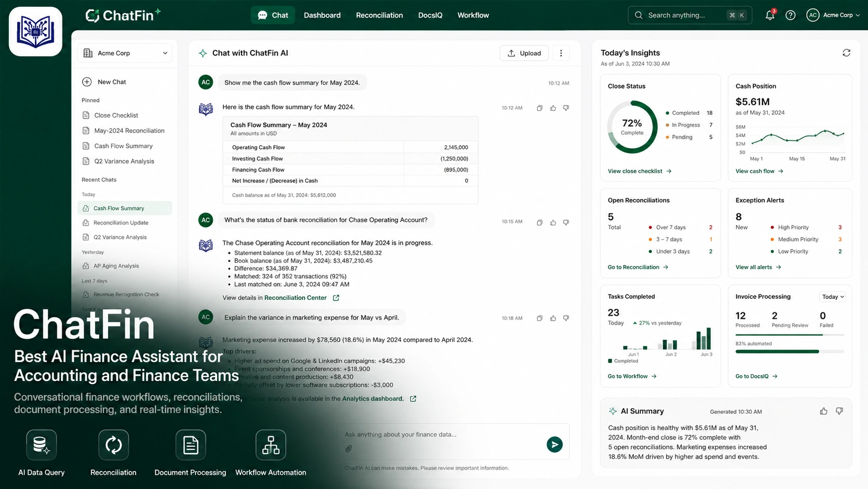Open the DocsIQ tab
The width and height of the screenshot is (868, 489).
(430, 15)
